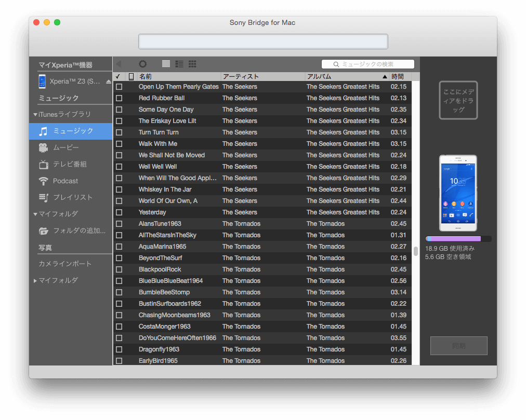This screenshot has width=526, height=420.
Task: Open カメラインポート in the sidebar
Action: [65, 264]
